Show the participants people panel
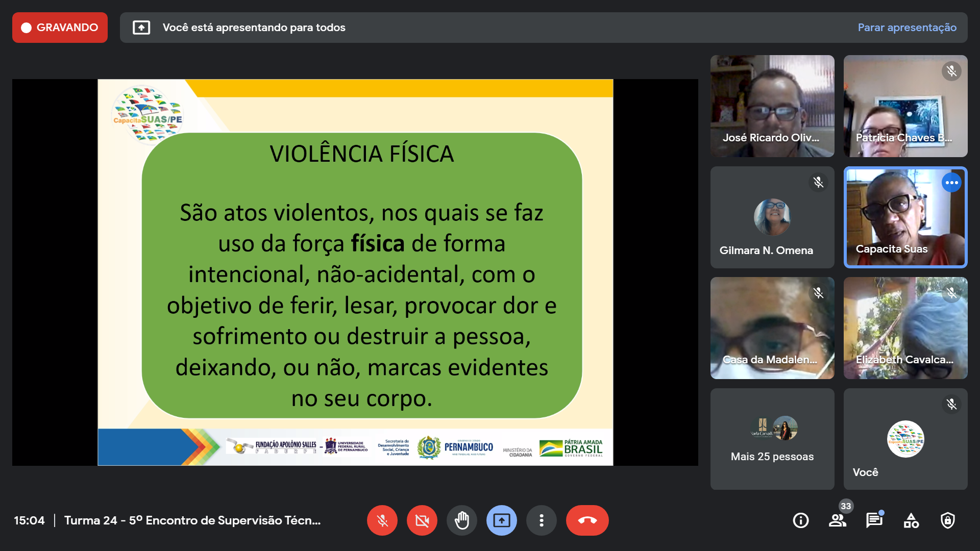The height and width of the screenshot is (551, 980). point(837,520)
